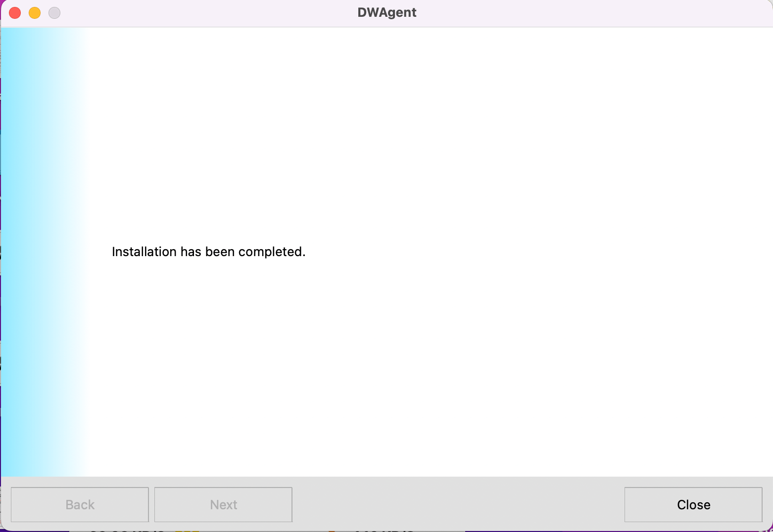Click the word "has" in the message

[191, 252]
